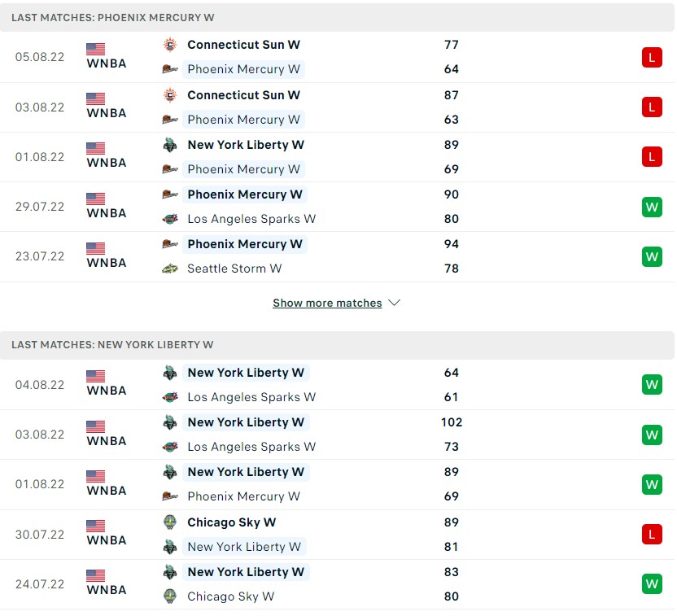677x616 pixels.
Task: Click the 01.08.22 date in Phoenix Mercury section
Action: (x=40, y=157)
